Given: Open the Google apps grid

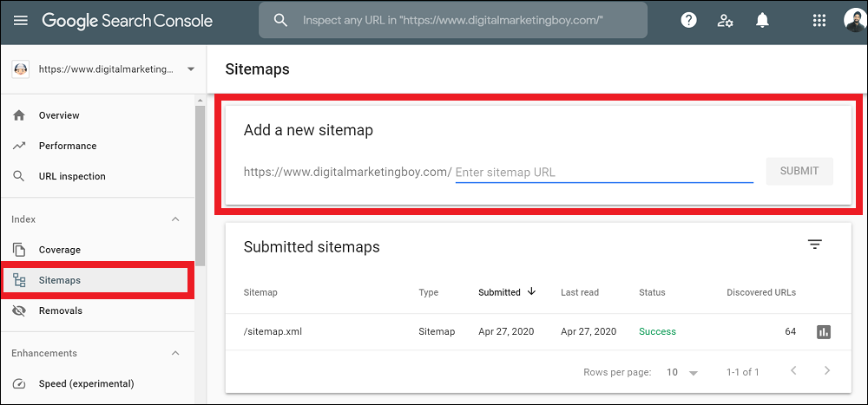Looking at the screenshot, I should pyautogui.click(x=819, y=21).
